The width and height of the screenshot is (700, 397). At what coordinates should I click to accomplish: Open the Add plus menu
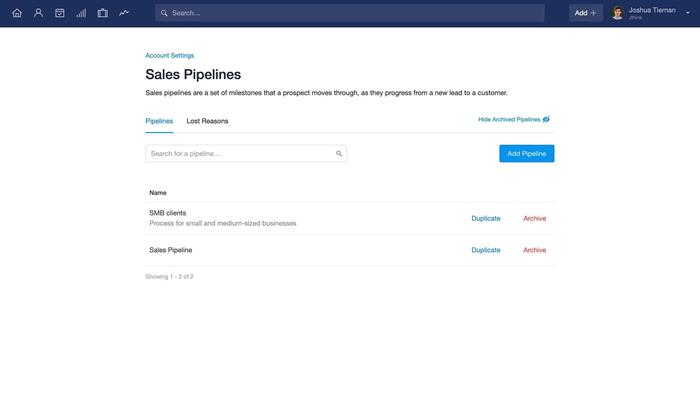pyautogui.click(x=586, y=13)
